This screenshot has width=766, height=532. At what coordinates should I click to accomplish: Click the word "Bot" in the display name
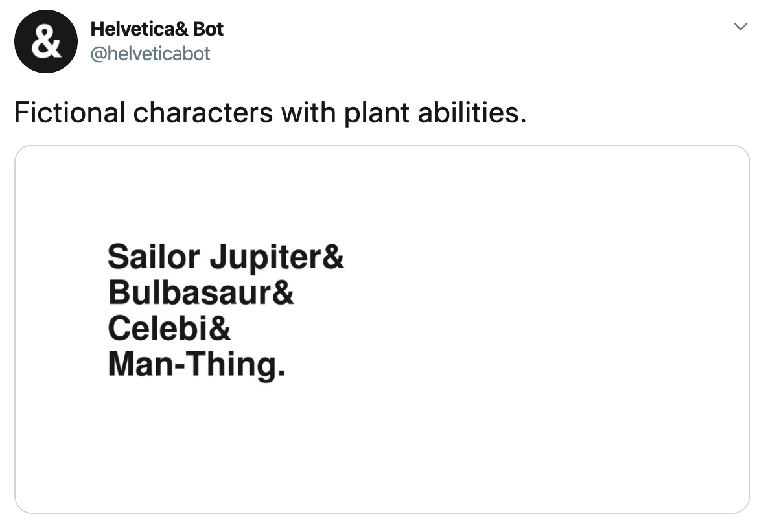click(x=208, y=29)
